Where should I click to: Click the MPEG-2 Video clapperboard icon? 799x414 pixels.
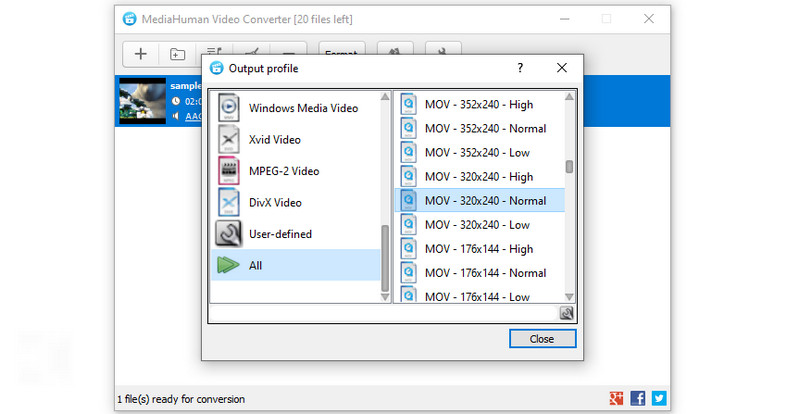(x=229, y=171)
